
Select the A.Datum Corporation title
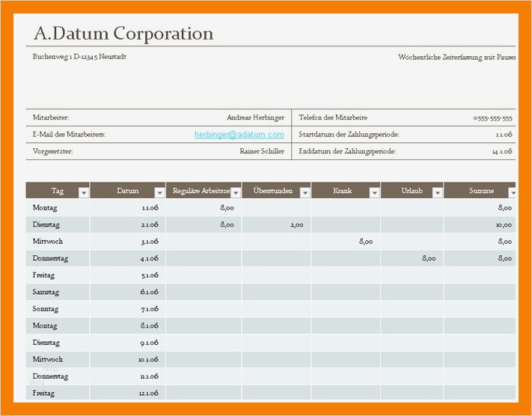(x=123, y=33)
